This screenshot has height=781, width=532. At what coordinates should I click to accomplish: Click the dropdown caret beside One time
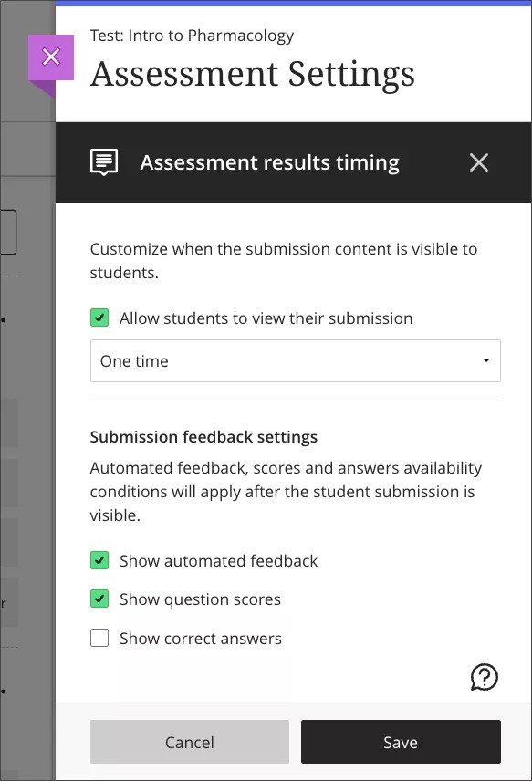pos(486,360)
